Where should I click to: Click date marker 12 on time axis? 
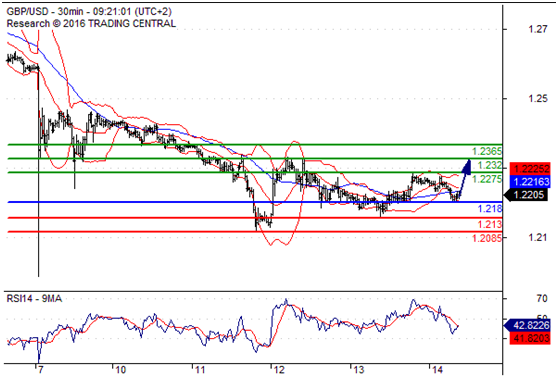click(279, 370)
